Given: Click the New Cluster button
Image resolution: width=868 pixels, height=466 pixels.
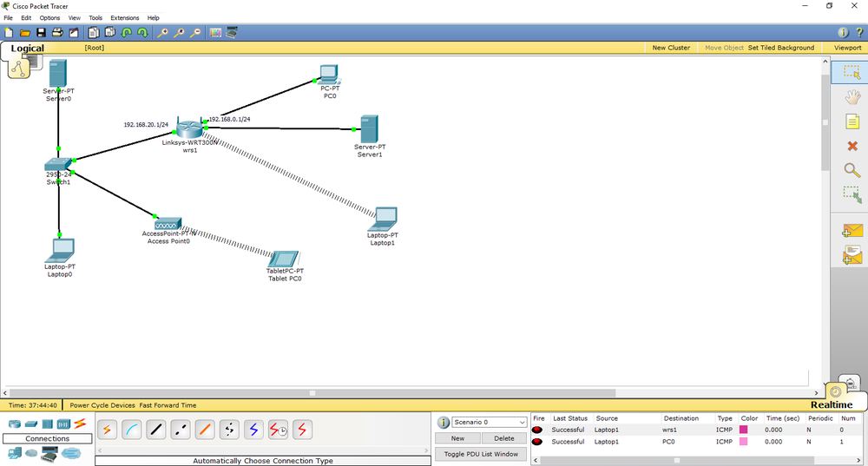Looking at the screenshot, I should tap(671, 48).
